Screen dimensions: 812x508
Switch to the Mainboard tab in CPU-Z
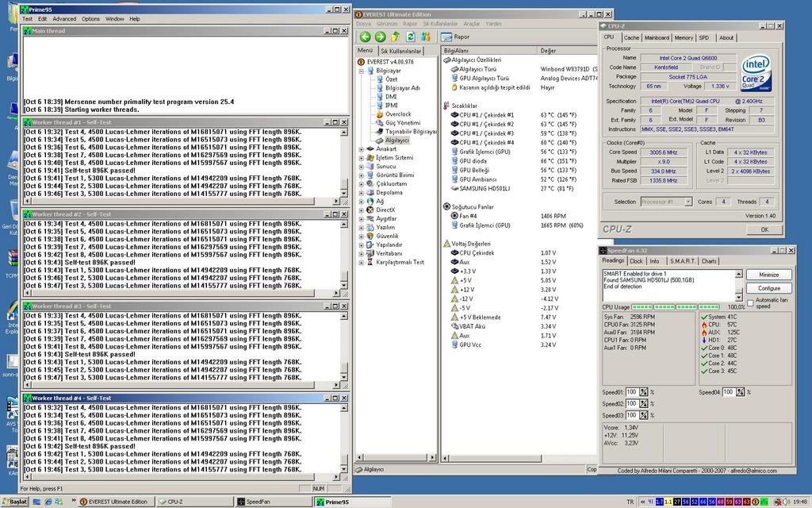tap(657, 38)
